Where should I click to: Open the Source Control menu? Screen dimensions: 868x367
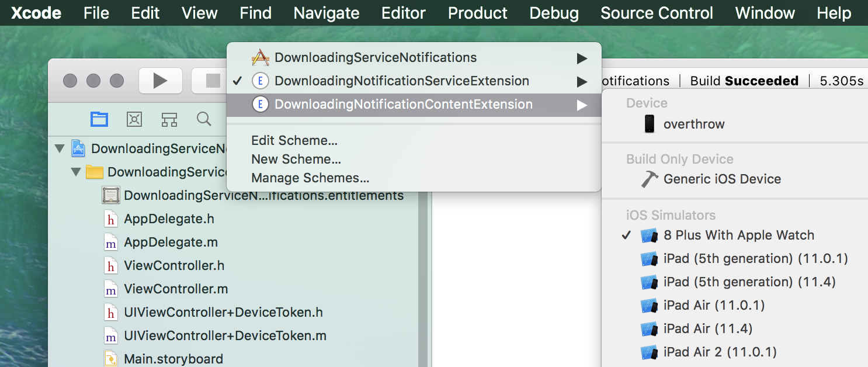[657, 13]
